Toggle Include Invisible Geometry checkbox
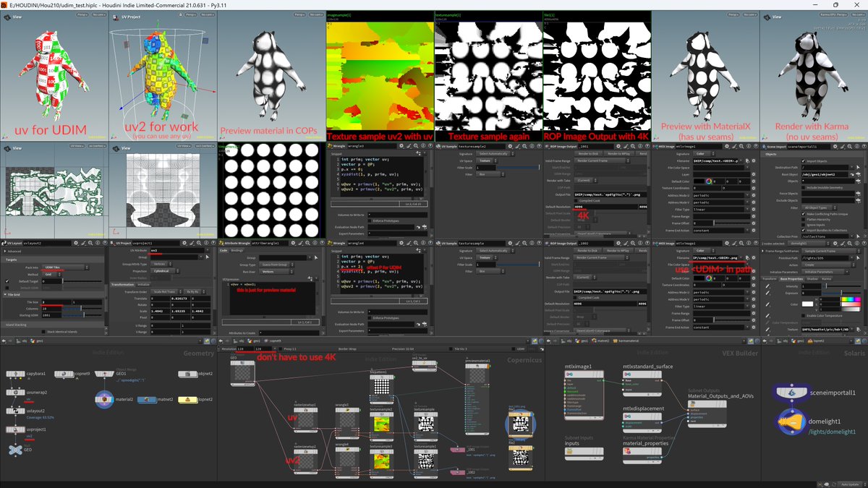The image size is (868, 488). click(x=803, y=187)
